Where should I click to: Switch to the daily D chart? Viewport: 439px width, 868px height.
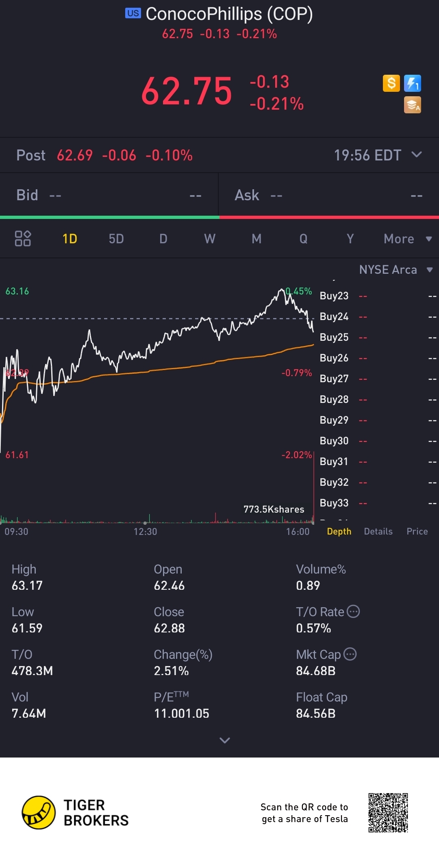(163, 239)
